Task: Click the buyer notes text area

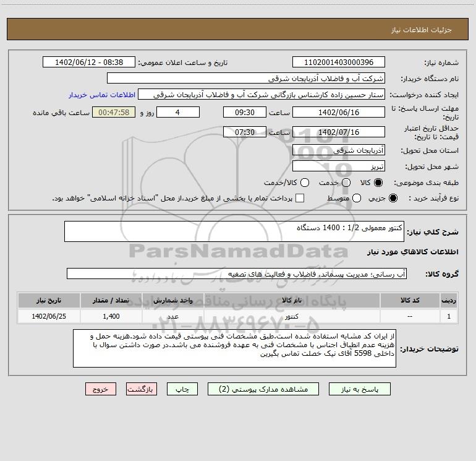Action: tap(234, 348)
